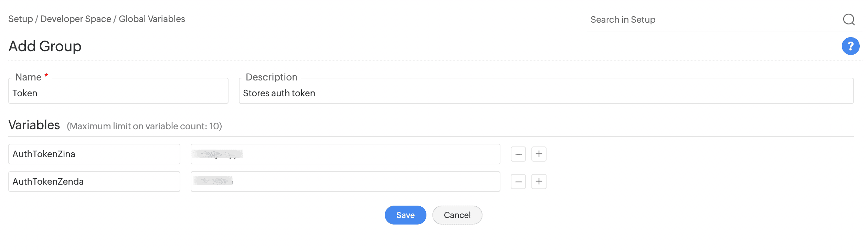868x251 pixels.
Task: Go to Setup in the breadcrumb
Action: [x=20, y=19]
